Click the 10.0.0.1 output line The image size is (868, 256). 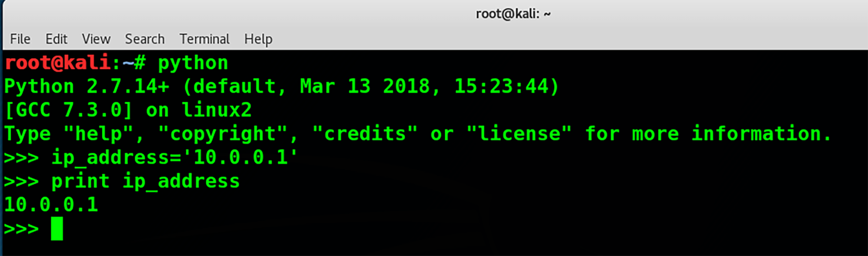coord(51,205)
